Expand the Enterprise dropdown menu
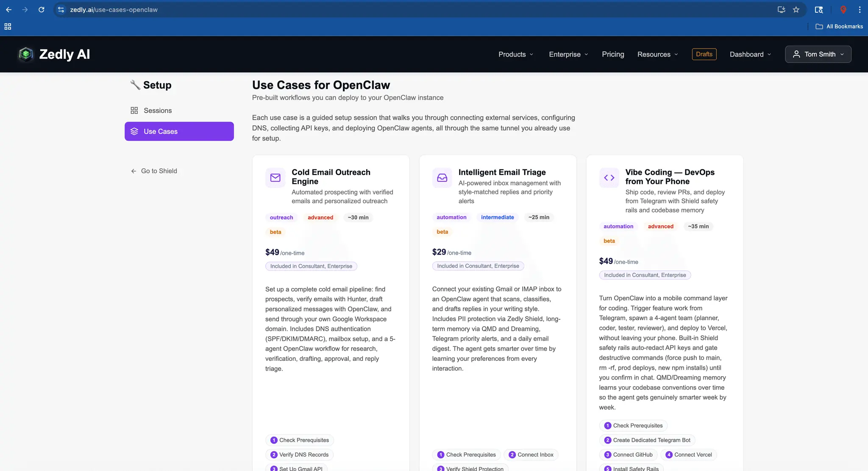 coord(568,54)
